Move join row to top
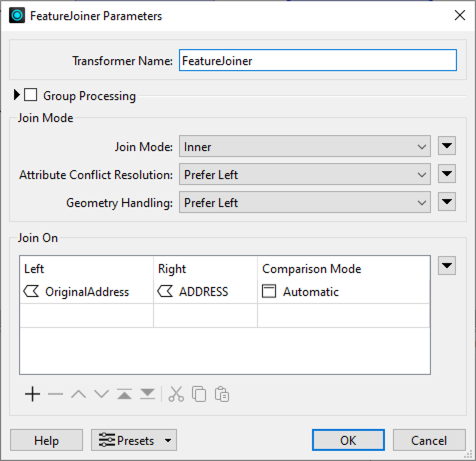This screenshot has height=461, width=476. coord(124,394)
